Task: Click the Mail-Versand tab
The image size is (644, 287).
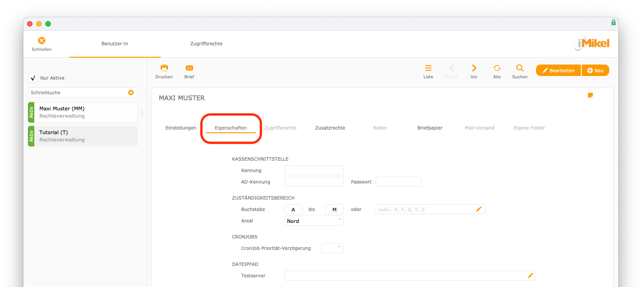Action: 480,128
